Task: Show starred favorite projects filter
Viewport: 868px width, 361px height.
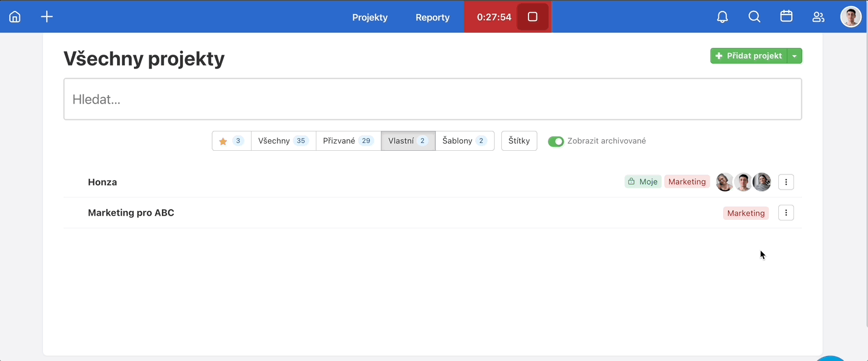Action: click(232, 141)
